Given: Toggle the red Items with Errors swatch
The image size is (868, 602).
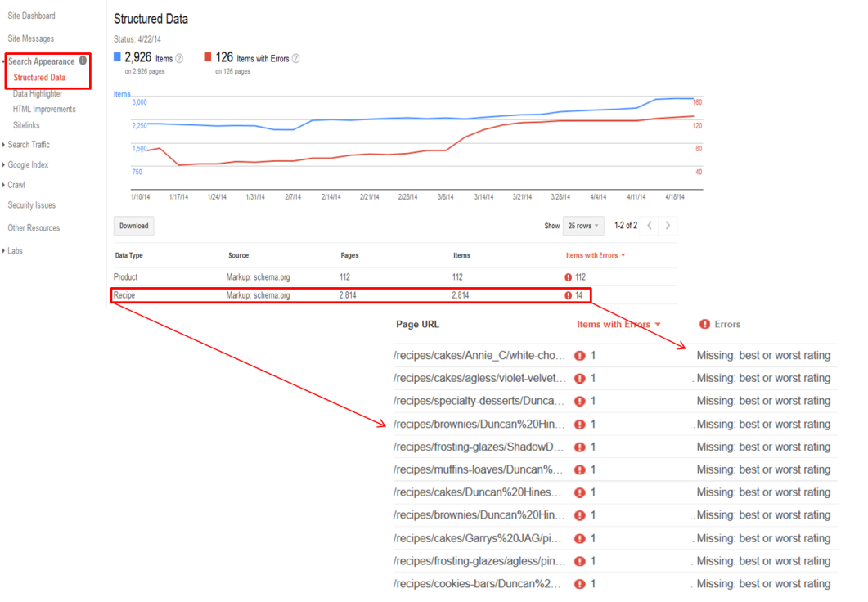Looking at the screenshot, I should pyautogui.click(x=208, y=57).
